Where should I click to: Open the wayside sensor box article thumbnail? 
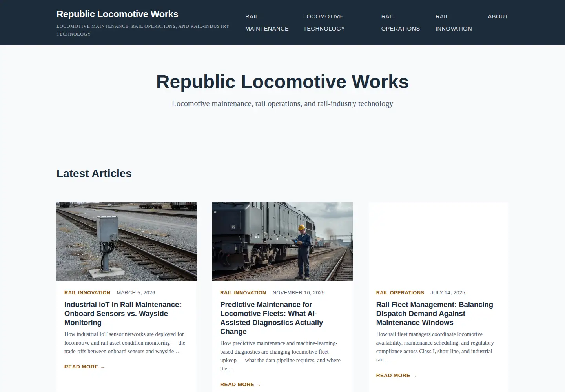(x=126, y=241)
